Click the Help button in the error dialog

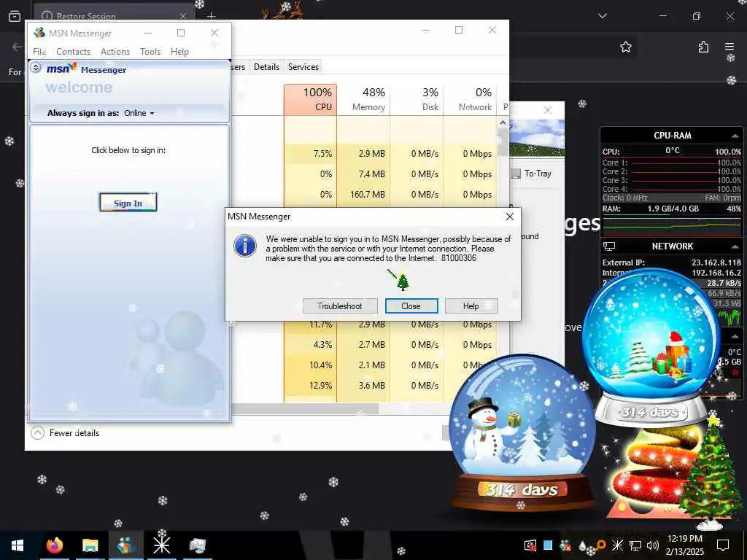(x=471, y=306)
